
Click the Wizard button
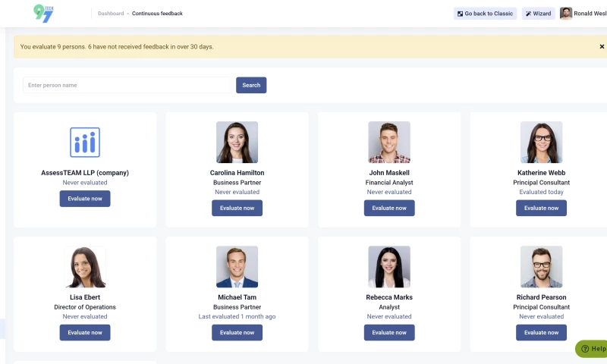point(538,14)
